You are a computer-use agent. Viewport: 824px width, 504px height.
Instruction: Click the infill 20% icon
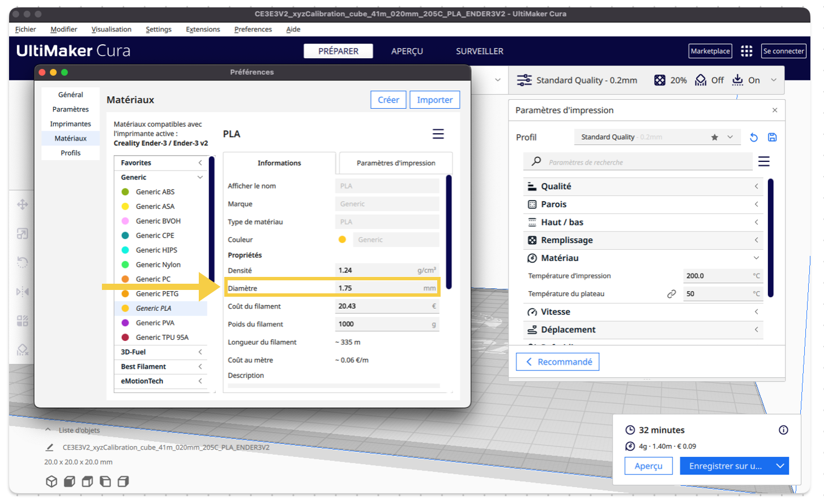coord(660,80)
